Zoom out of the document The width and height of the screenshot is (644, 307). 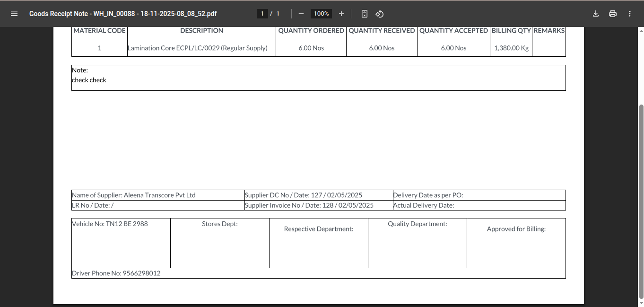[301, 14]
